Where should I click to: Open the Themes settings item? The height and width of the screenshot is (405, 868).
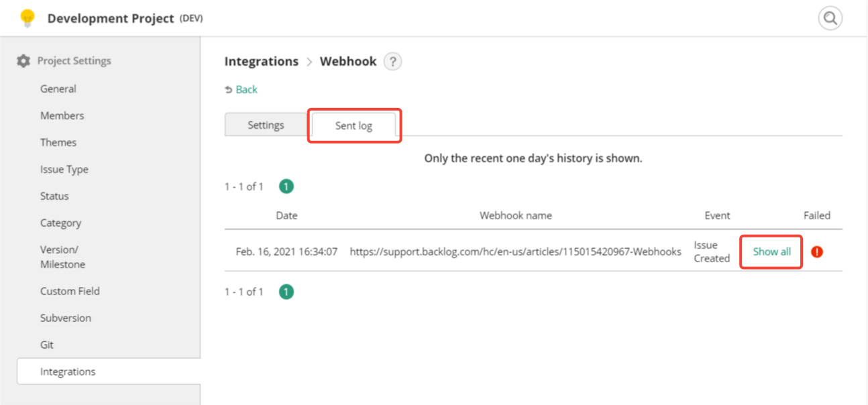coord(58,142)
